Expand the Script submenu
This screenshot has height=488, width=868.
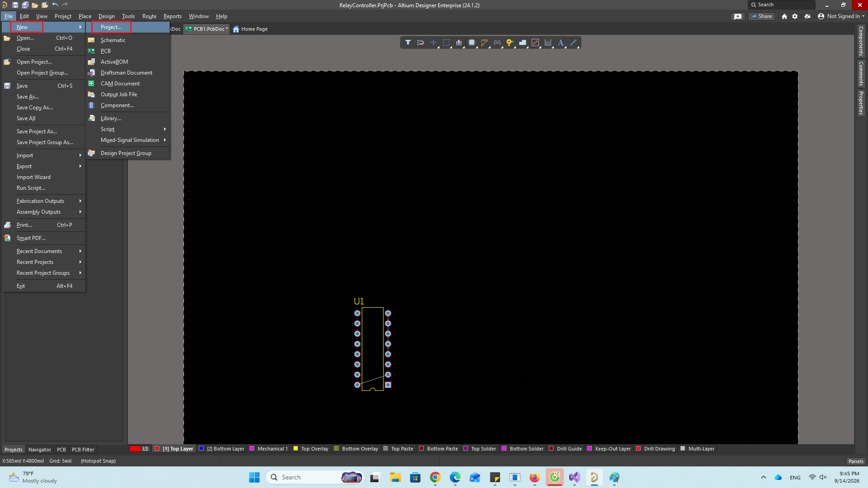(x=128, y=129)
